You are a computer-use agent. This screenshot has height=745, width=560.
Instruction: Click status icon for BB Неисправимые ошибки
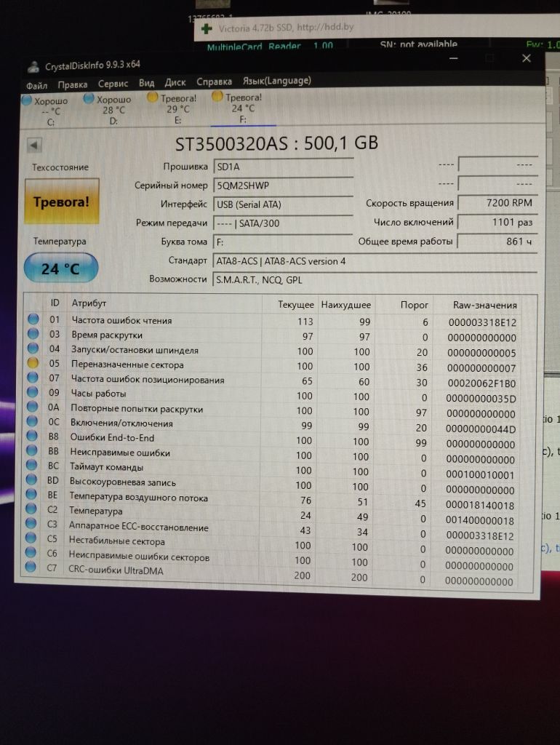click(x=32, y=450)
